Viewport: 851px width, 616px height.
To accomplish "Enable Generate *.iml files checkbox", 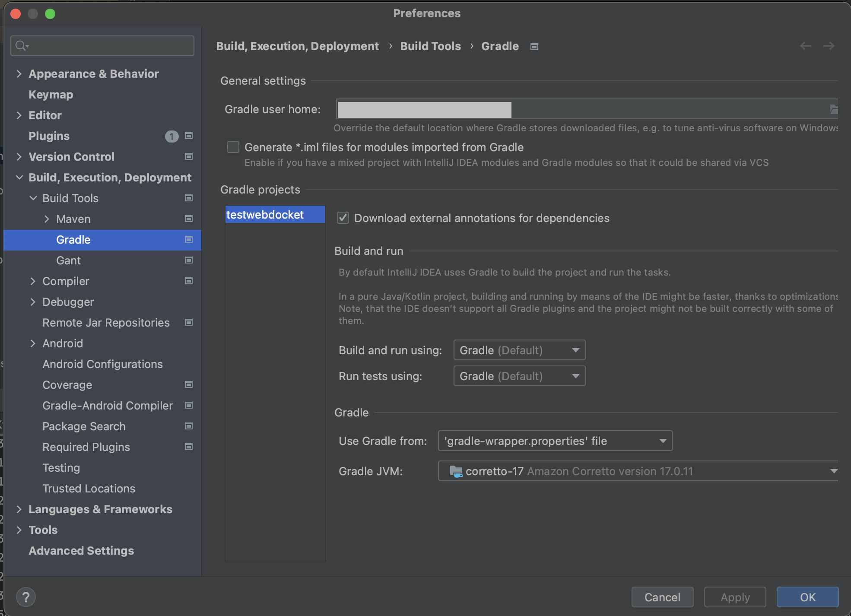I will click(x=233, y=147).
